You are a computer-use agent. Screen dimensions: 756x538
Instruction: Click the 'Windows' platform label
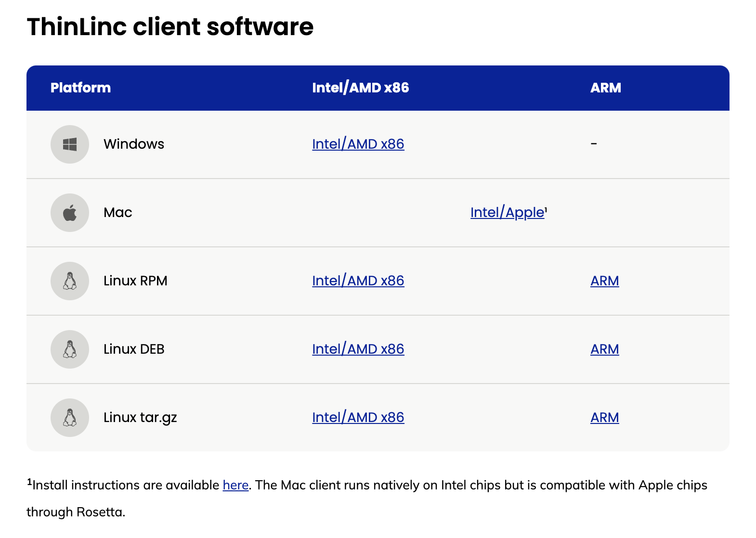[134, 144]
